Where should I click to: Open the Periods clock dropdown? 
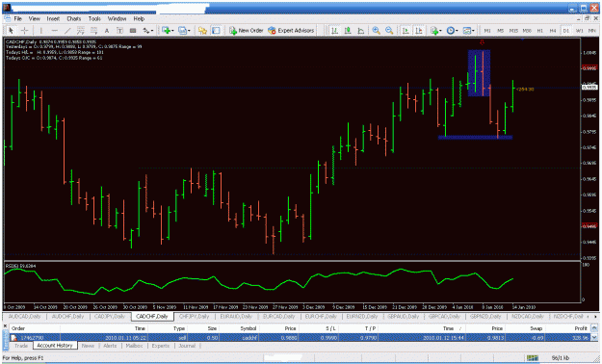click(x=453, y=31)
